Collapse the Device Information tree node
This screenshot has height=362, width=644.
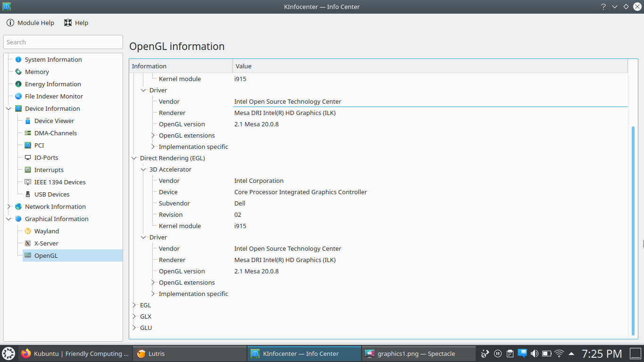click(9, 108)
